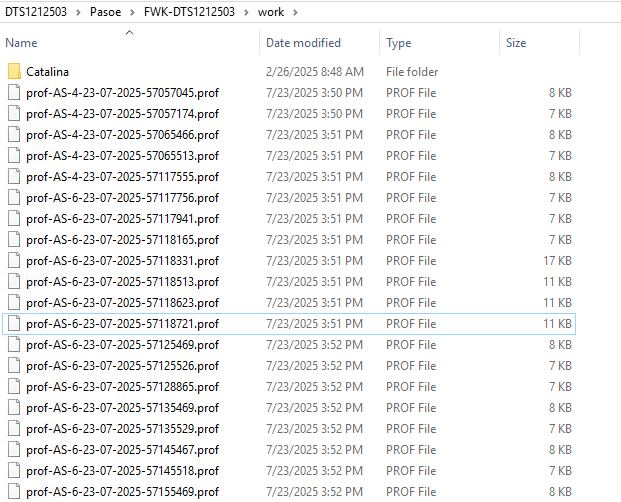Click file icon of prof-AS-6-23-07-2025-57118513.prof
The image size is (621, 502).
click(x=14, y=281)
